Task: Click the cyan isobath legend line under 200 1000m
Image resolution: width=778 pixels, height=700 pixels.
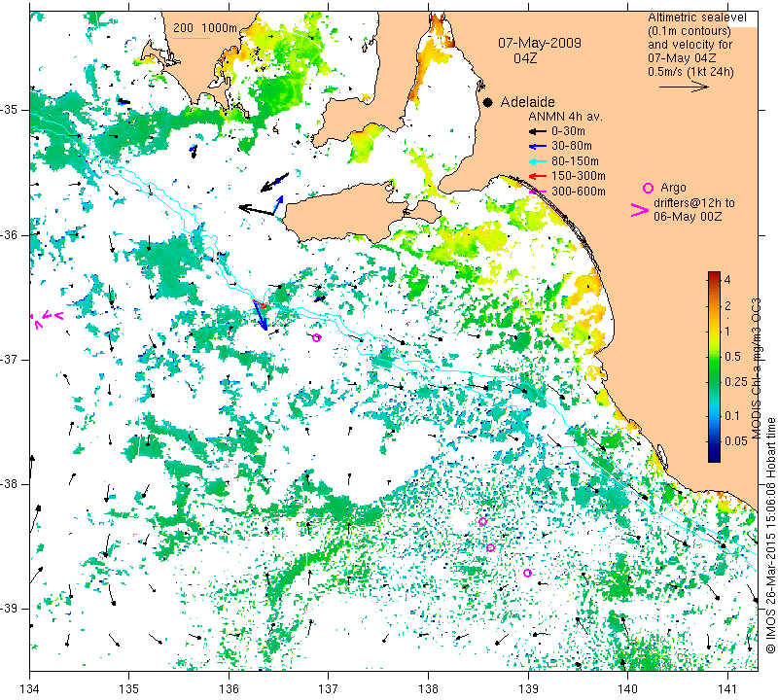Action: tap(191, 38)
